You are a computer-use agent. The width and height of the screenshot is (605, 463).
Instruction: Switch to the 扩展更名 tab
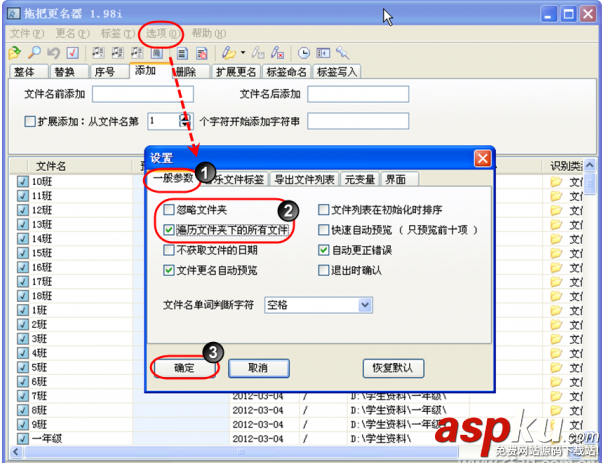coord(236,72)
